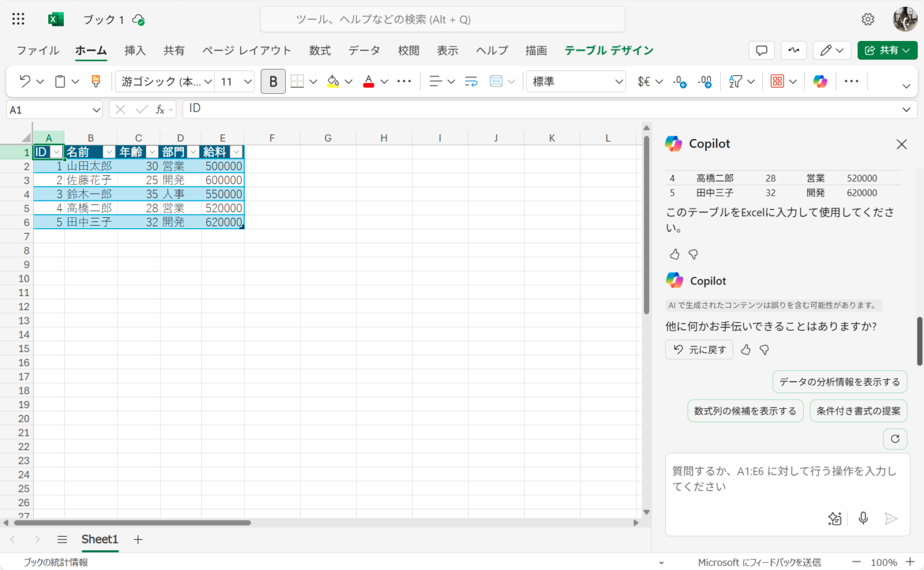Open the 部門 column filter

193,152
